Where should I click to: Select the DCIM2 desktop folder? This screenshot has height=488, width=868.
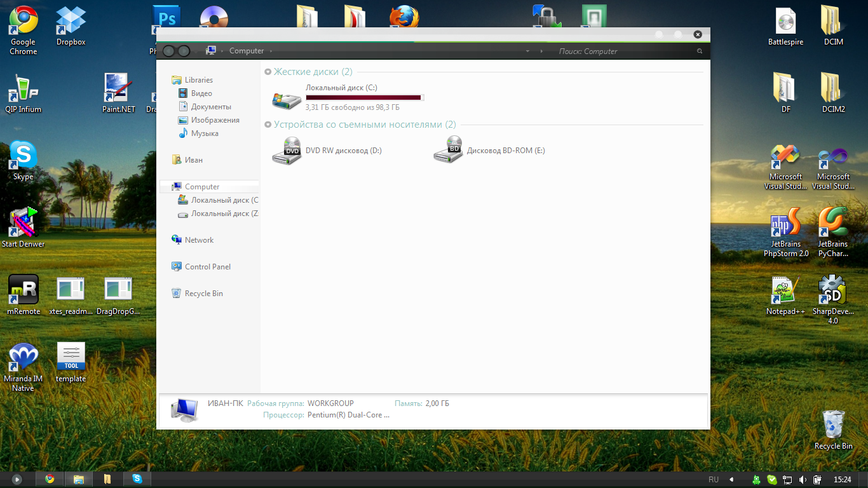point(833,93)
